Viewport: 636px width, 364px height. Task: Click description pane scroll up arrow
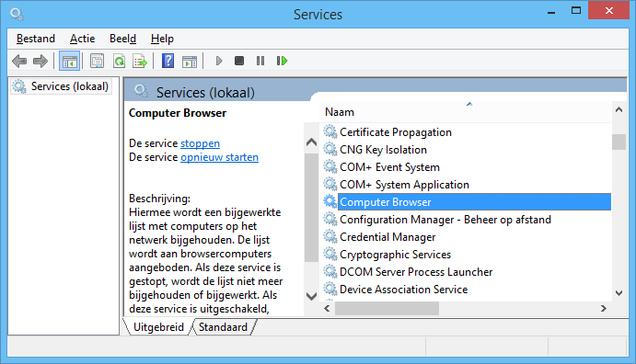[x=311, y=142]
